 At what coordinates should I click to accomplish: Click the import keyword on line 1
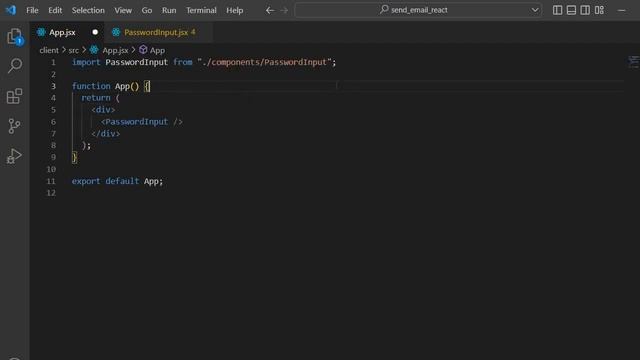86,62
